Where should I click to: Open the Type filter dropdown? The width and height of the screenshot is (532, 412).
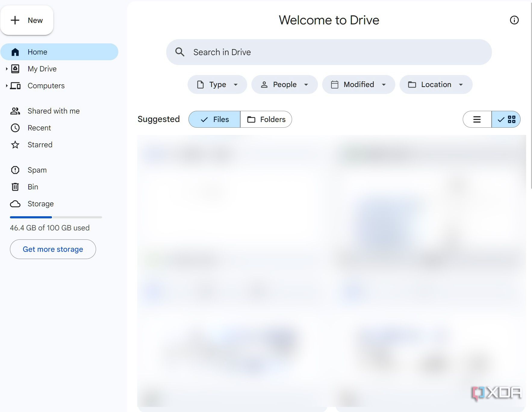[217, 85]
